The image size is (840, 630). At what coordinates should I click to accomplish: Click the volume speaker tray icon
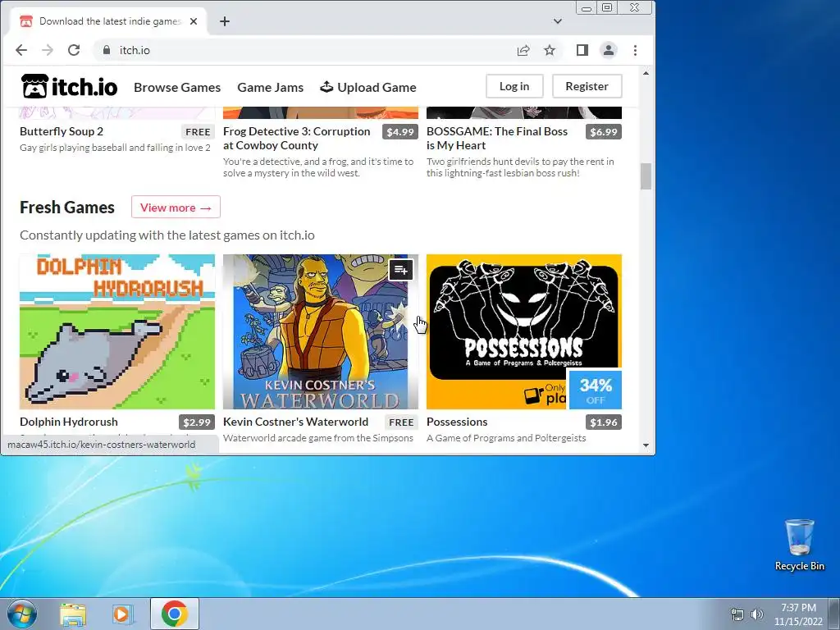pyautogui.click(x=757, y=614)
